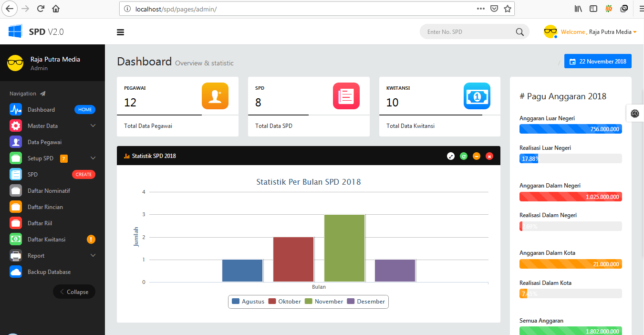Toggle the Agustus legend series
This screenshot has width=644, height=335.
(248, 302)
